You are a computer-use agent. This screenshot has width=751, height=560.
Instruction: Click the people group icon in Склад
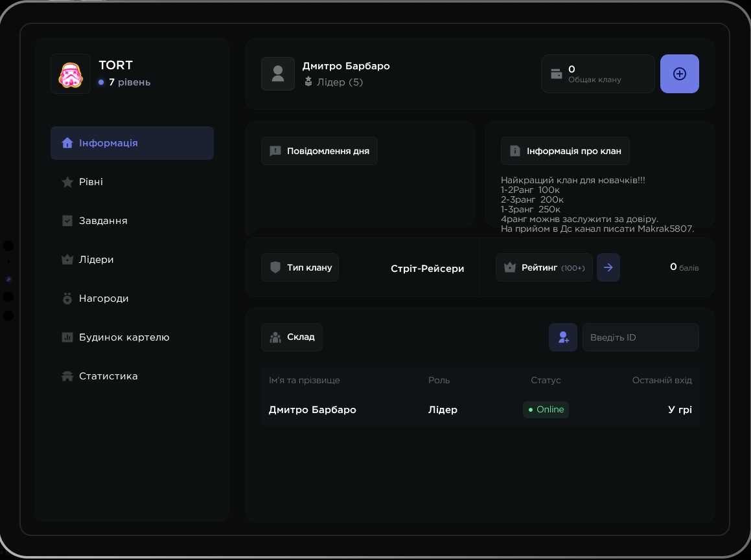275,337
